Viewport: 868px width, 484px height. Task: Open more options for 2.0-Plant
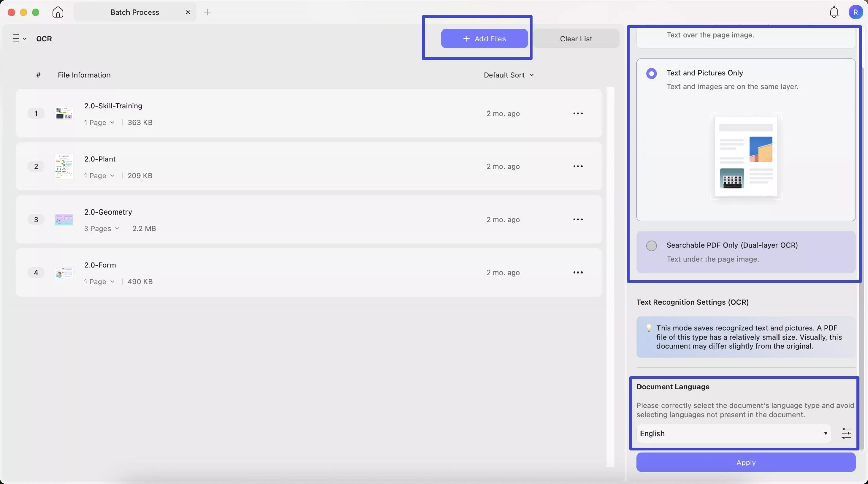tap(578, 166)
